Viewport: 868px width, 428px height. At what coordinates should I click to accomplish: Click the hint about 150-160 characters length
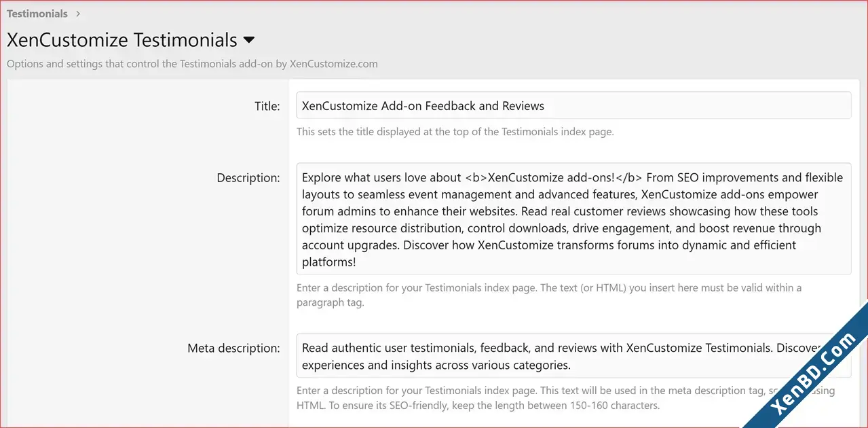click(x=565, y=398)
